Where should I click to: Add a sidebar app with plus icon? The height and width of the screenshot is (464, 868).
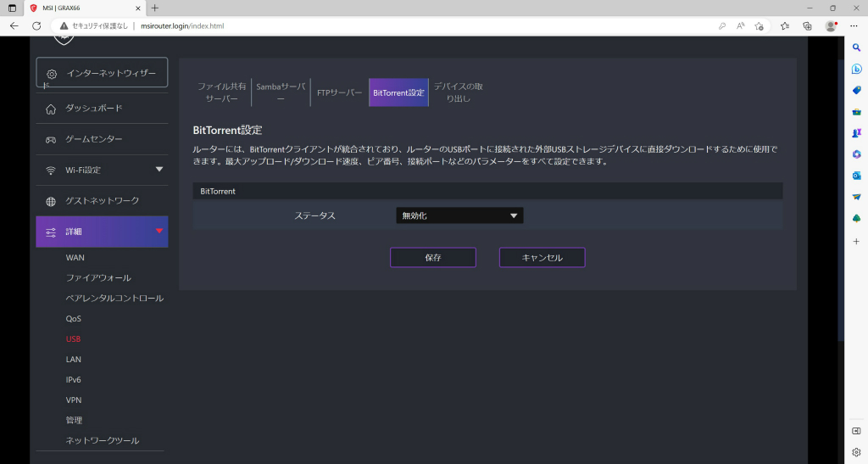856,242
